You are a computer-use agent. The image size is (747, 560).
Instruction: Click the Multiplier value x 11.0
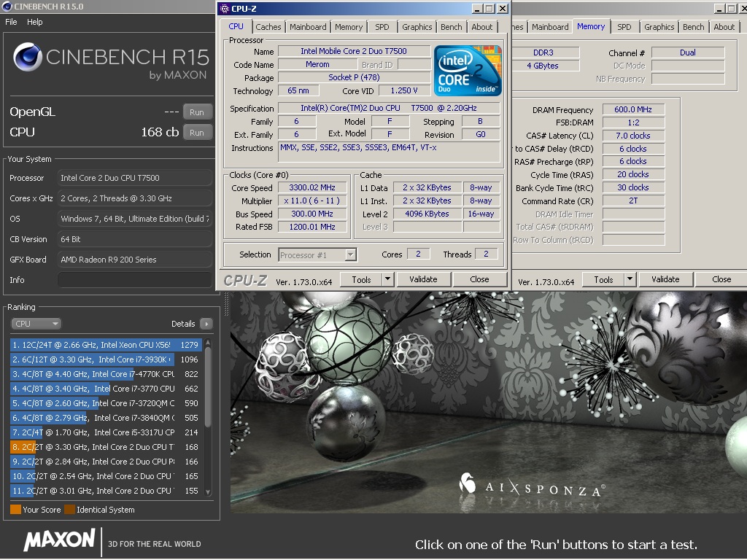pyautogui.click(x=312, y=201)
